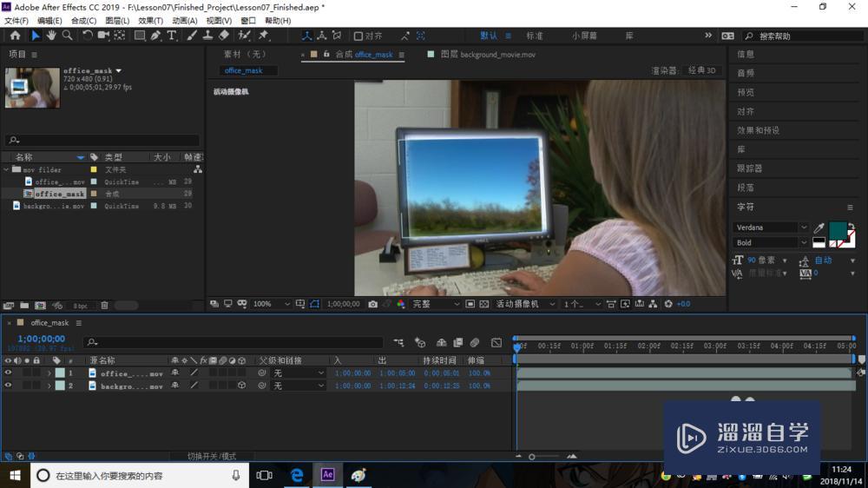Select the Rectangle shape tool

click(x=140, y=36)
